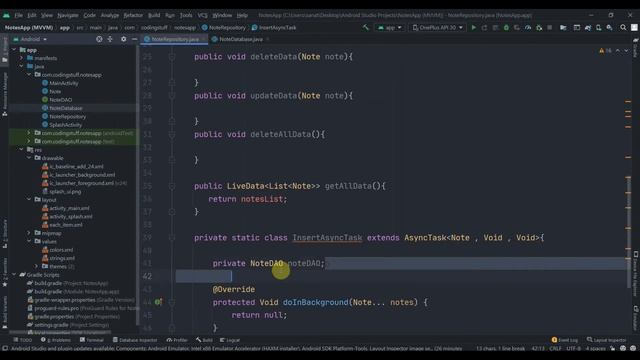Open the Gradle side tool window

tap(636, 48)
